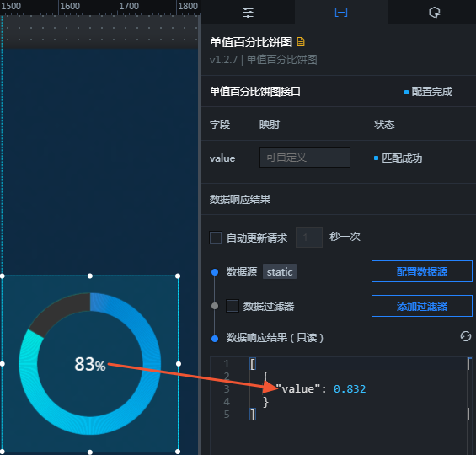The width and height of the screenshot is (476, 455).
Task: Open the interaction cursor tab icon
Action: [434, 13]
